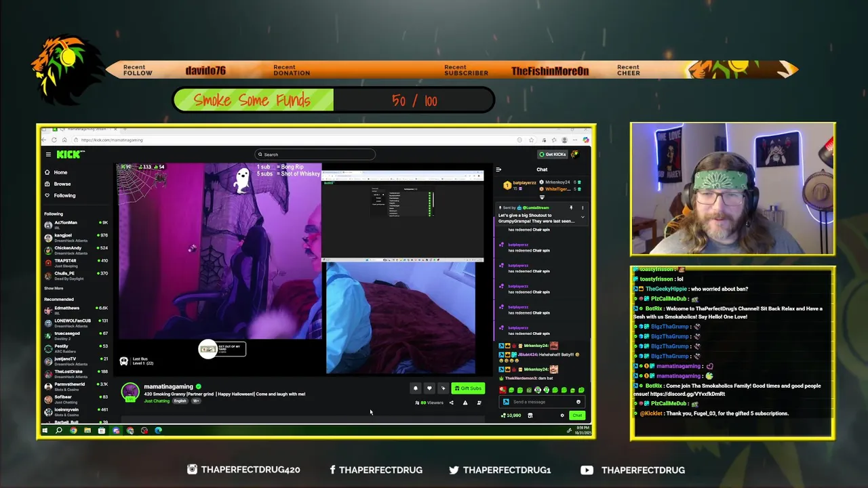The width and height of the screenshot is (868, 488).
Task: Expand the chat leaderboard chevron
Action: 541,197
